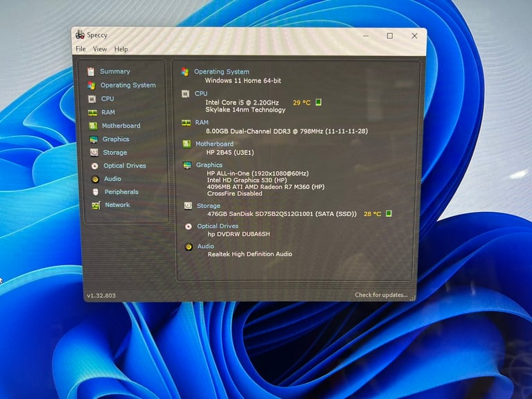This screenshot has height=399, width=532.
Task: Click the Network card icon in sidebar
Action: coord(96,205)
